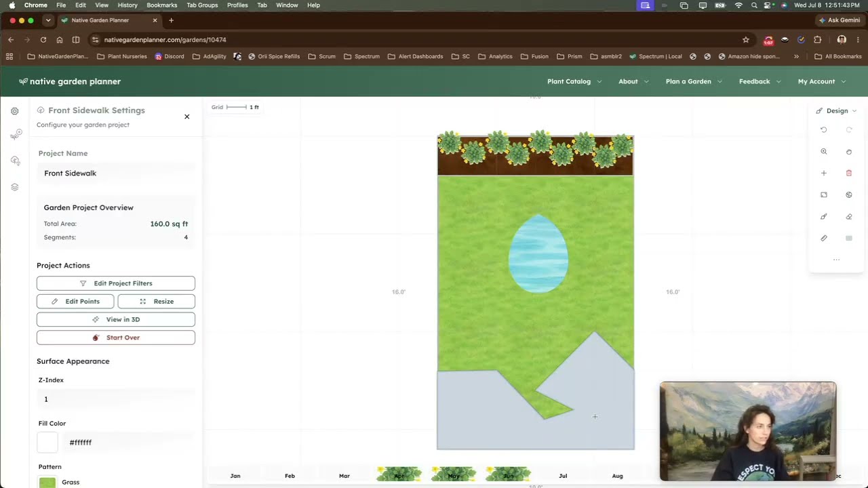The width and height of the screenshot is (868, 488).
Task: Select the zoom magnifier tool
Action: 824,152
